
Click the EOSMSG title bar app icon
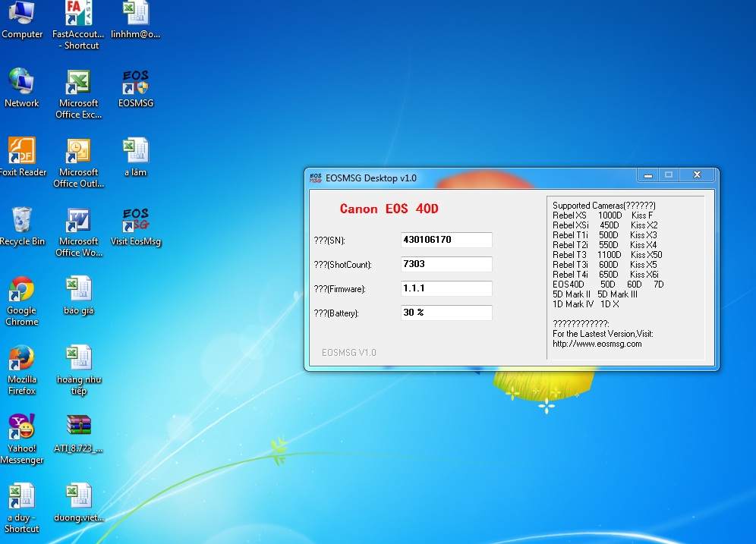315,178
